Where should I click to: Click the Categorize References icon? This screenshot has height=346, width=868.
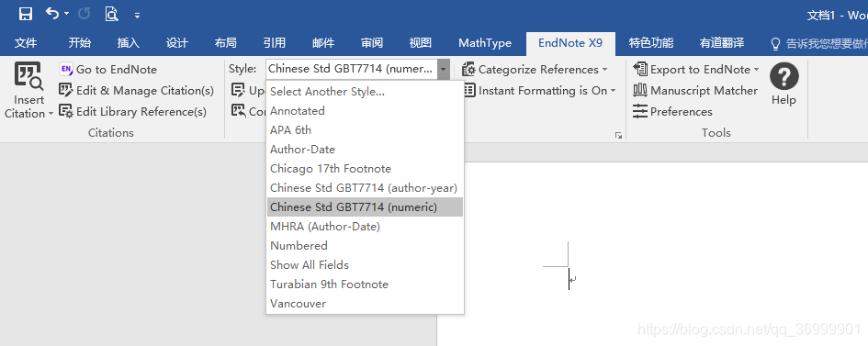[x=468, y=70]
